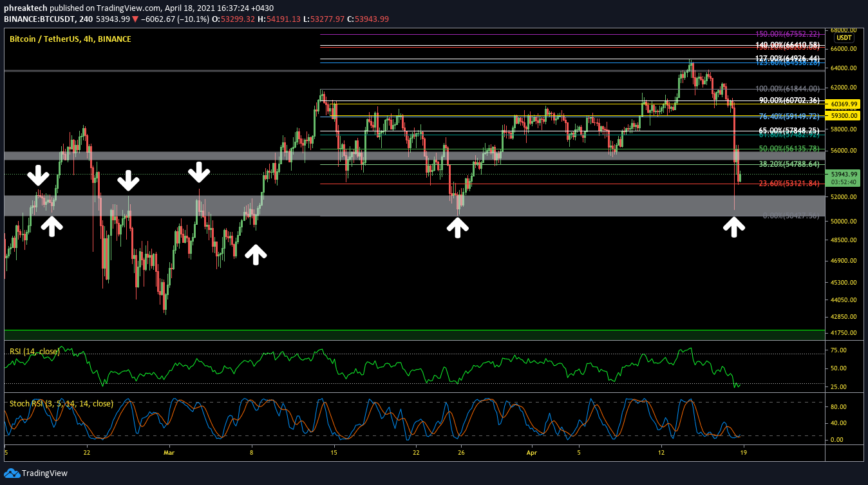The width and height of the screenshot is (868, 485).
Task: Click the '12' date label on time axis
Action: point(661,453)
